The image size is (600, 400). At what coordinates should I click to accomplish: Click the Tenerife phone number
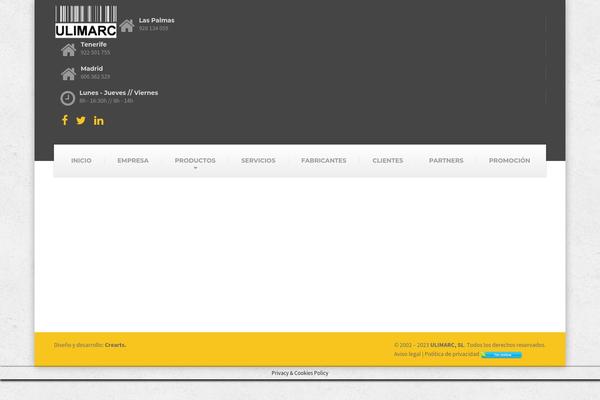point(95,52)
